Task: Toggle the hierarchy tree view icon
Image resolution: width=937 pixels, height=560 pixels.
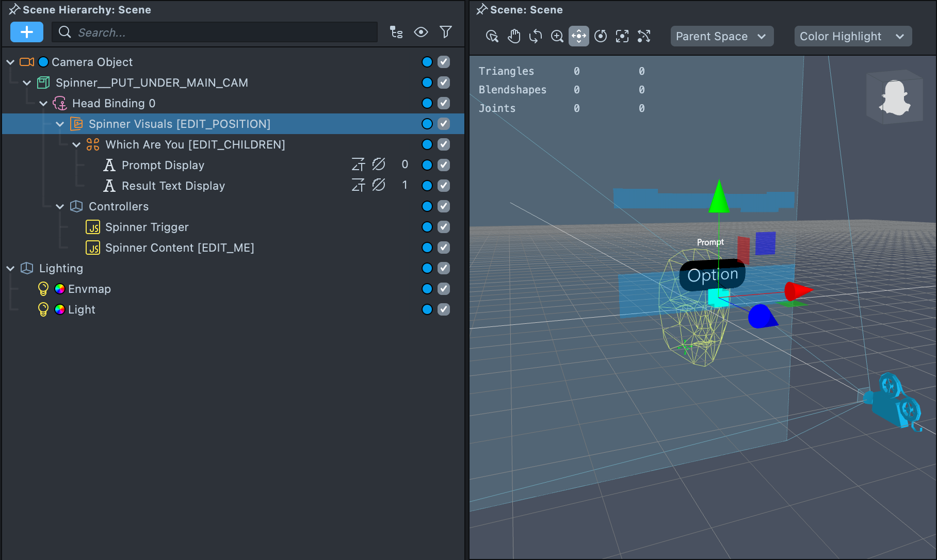Action: click(396, 32)
